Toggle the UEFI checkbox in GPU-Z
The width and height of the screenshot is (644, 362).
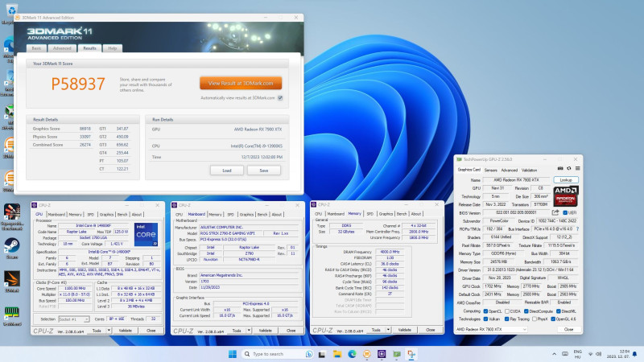click(x=565, y=212)
